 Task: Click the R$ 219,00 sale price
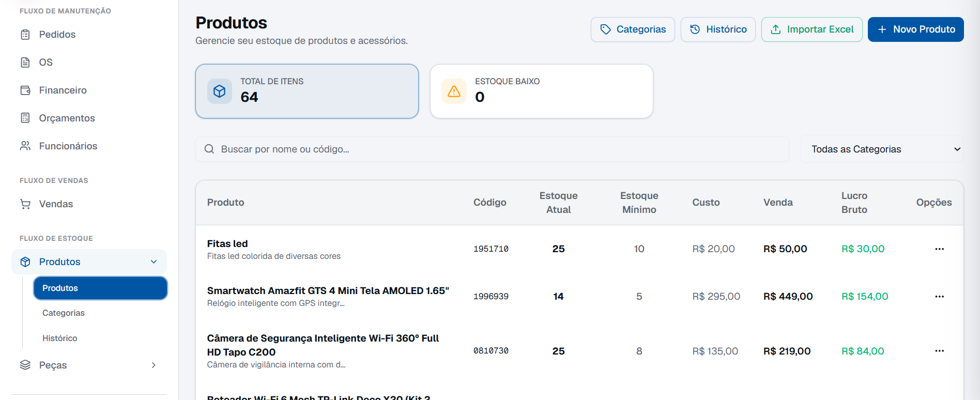pos(787,351)
